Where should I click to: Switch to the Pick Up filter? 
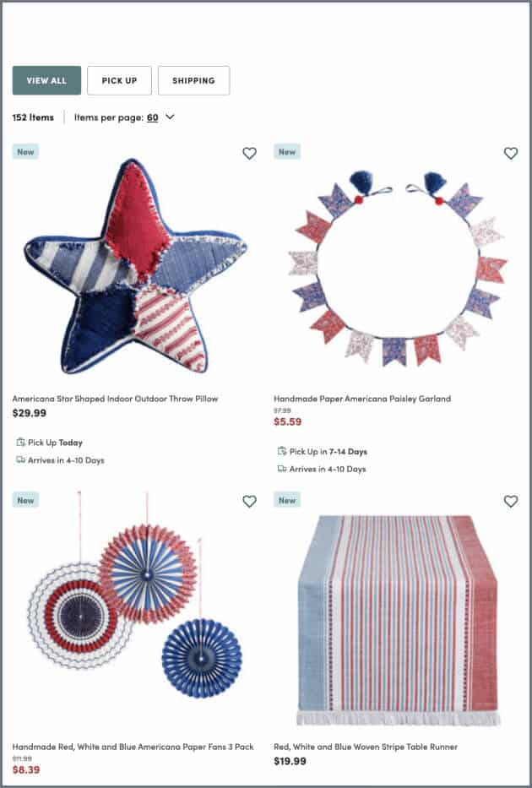[119, 80]
